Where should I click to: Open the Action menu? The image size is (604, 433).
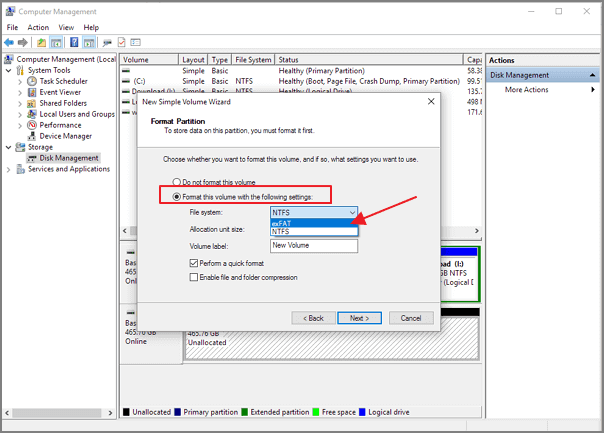(38, 27)
